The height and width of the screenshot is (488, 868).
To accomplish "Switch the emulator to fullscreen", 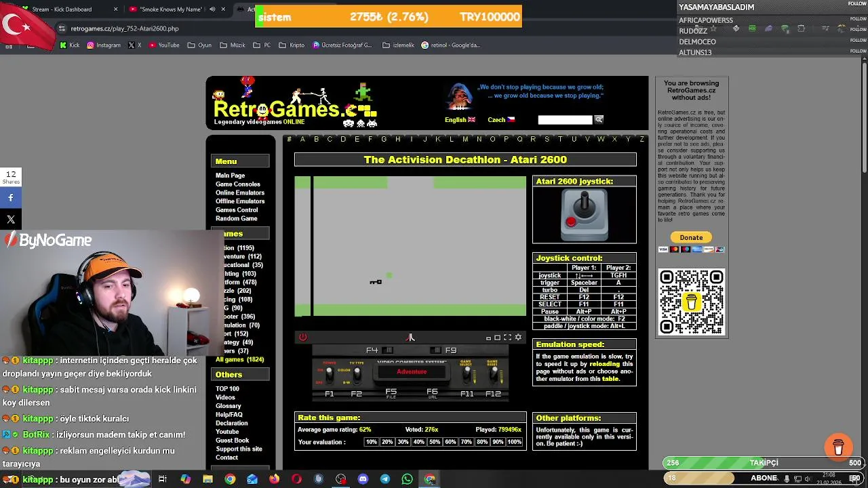I will (507, 337).
